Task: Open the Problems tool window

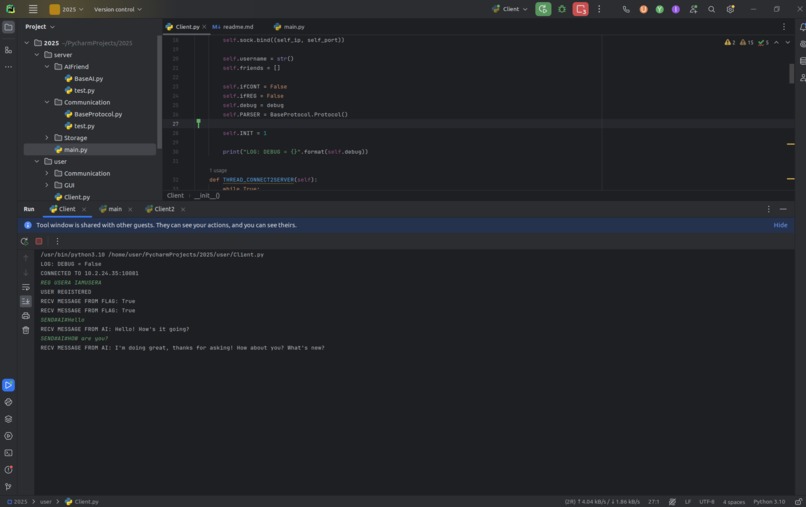Action: pyautogui.click(x=8, y=469)
